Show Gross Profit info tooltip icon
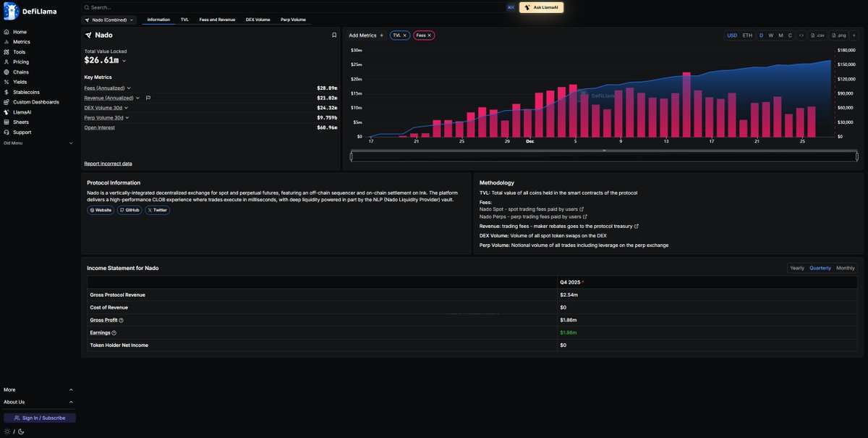Viewport: 868px width, 438px height. [122, 320]
